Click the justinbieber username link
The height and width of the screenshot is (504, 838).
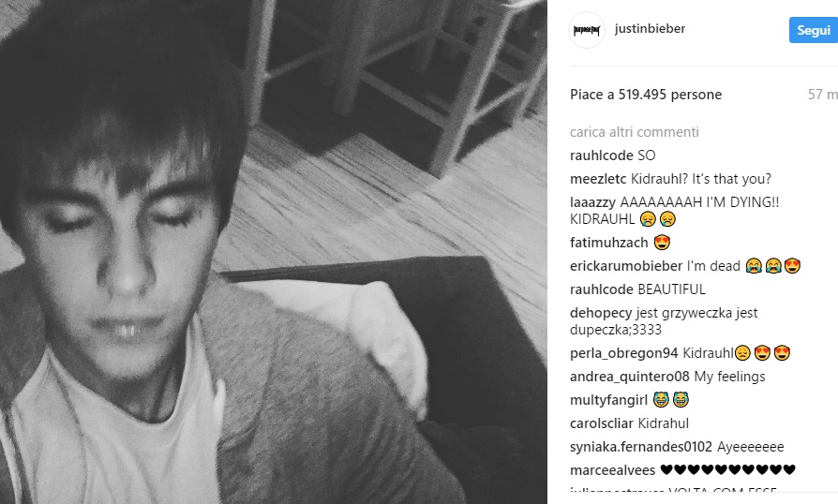(650, 29)
